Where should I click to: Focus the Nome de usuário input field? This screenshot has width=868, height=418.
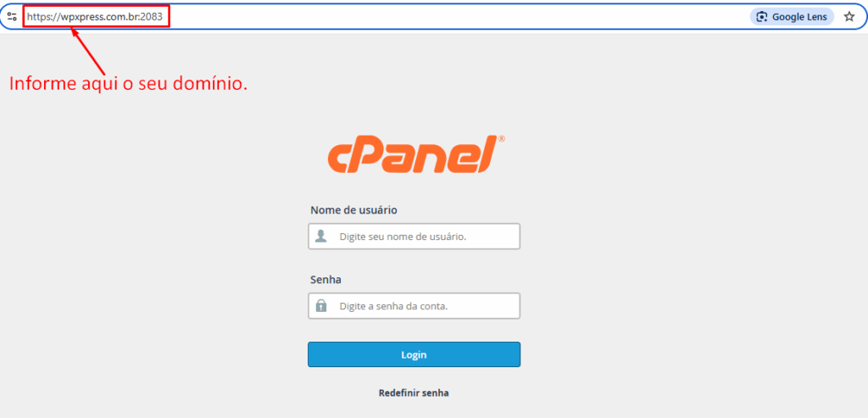click(x=414, y=237)
